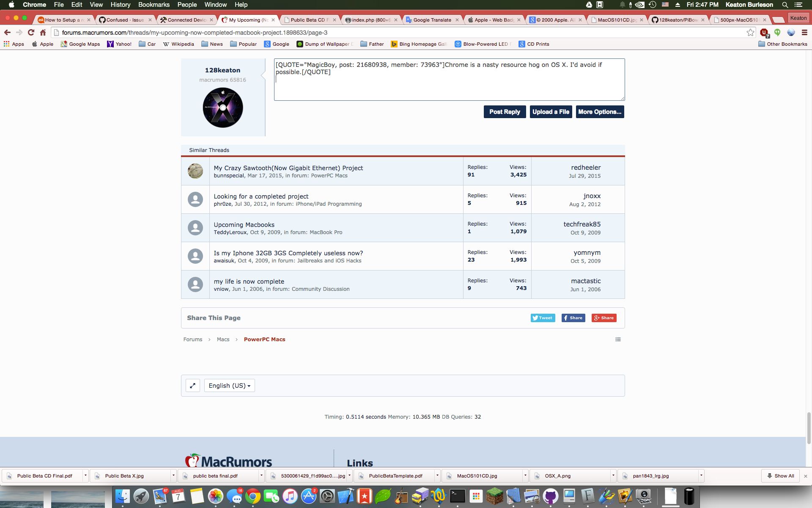Close the downloads bar

(x=806, y=476)
